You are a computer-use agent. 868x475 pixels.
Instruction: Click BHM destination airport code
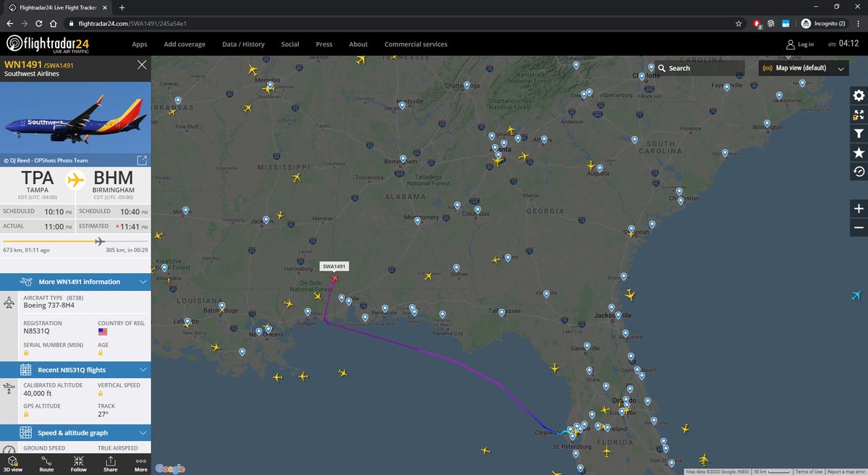click(114, 179)
